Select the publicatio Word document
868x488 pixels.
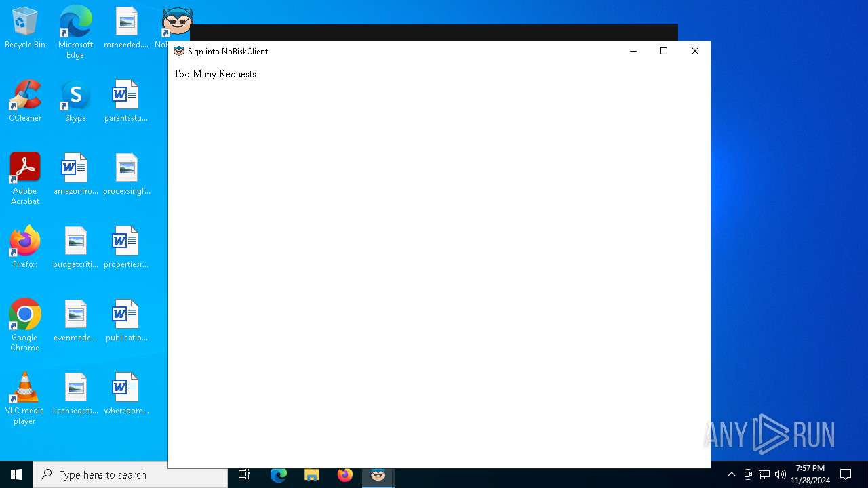tap(126, 321)
